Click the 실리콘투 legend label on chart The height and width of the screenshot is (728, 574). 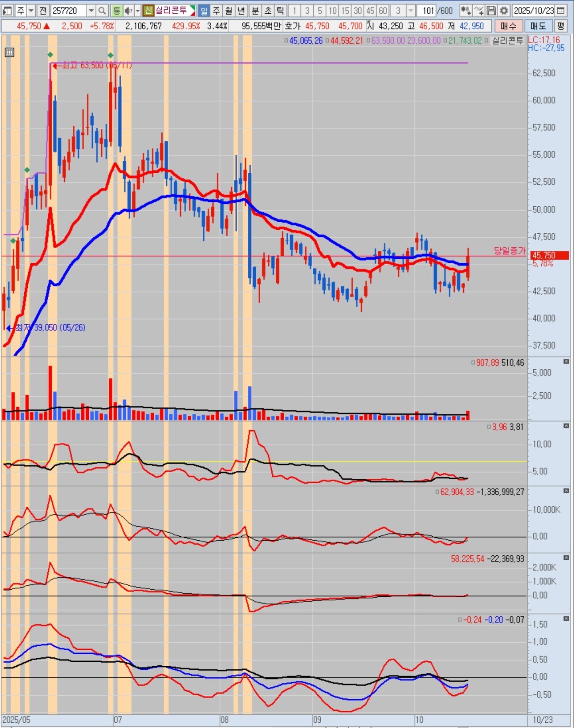point(508,41)
